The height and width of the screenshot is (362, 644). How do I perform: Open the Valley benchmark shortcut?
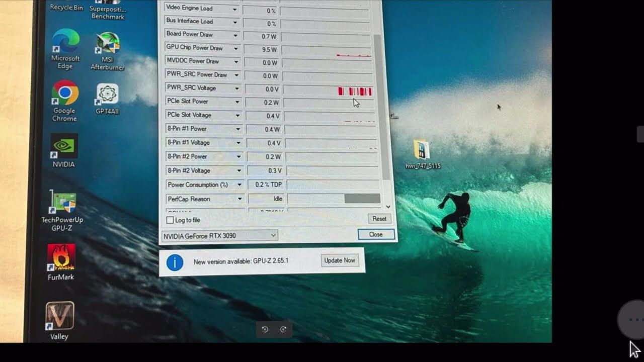pos(59,321)
